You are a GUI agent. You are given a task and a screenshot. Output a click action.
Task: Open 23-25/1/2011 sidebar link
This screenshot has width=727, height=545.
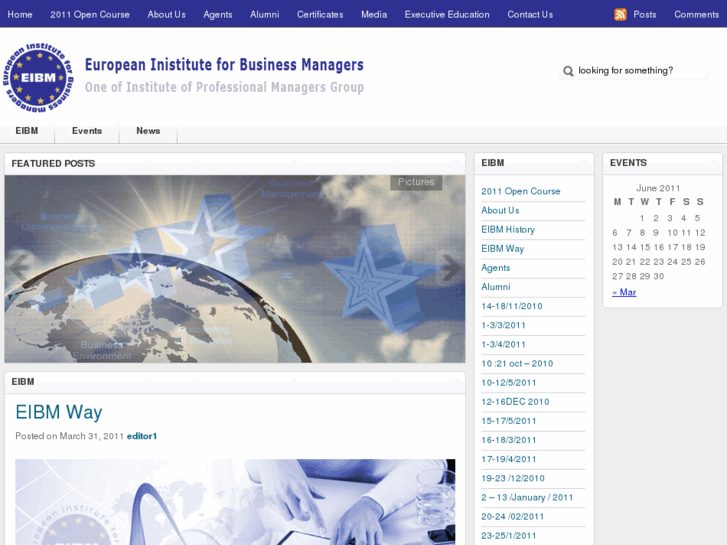[509, 536]
